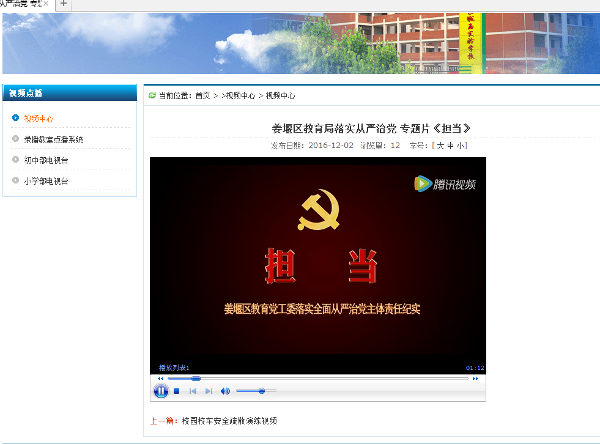Viewport: 600px width, 444px height.
Task: Mute the player with the speaker icon
Action: click(x=225, y=391)
